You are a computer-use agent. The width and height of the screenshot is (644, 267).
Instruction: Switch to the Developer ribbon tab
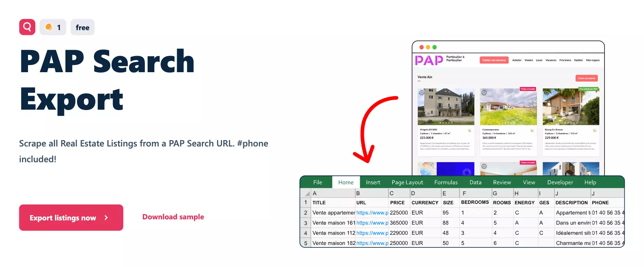[560, 182]
